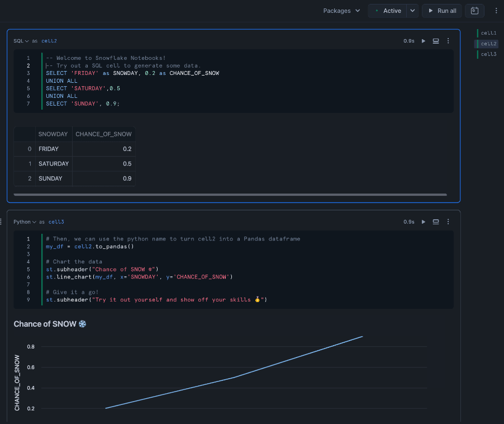
Task: Click the blue line in the chart
Action: [x=234, y=378]
